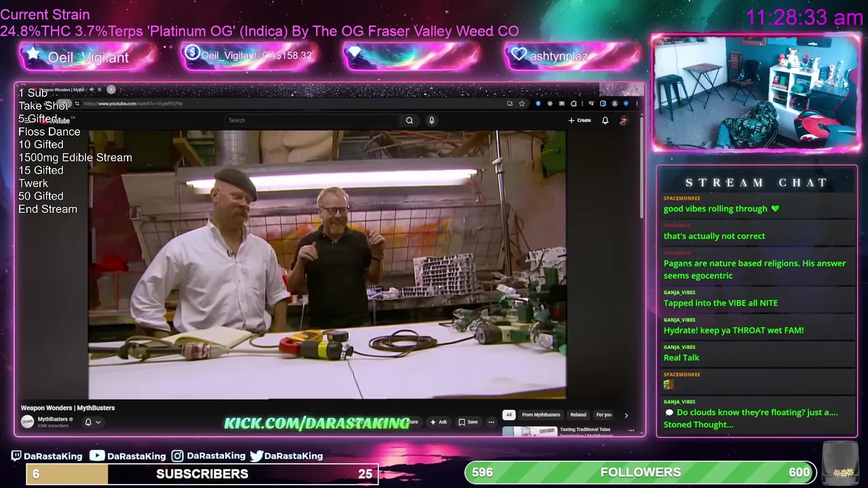
Task: Focus the YouTube search field
Action: point(312,120)
